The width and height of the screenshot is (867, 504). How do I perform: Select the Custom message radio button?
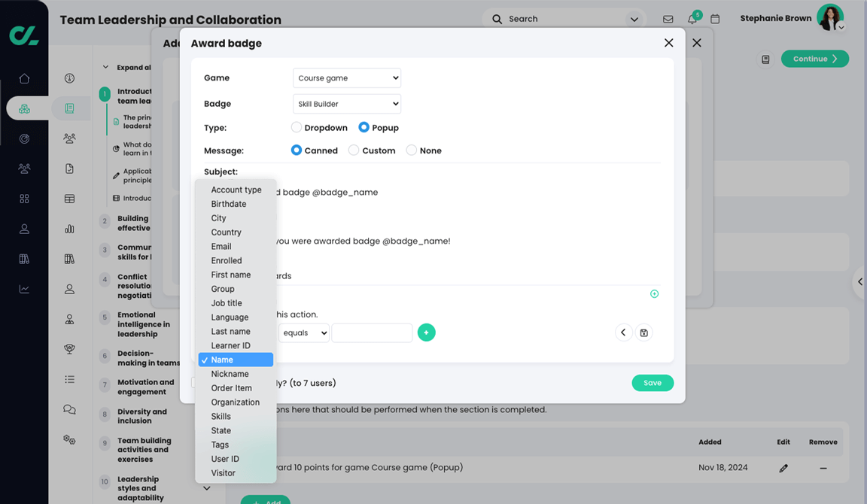coord(353,150)
